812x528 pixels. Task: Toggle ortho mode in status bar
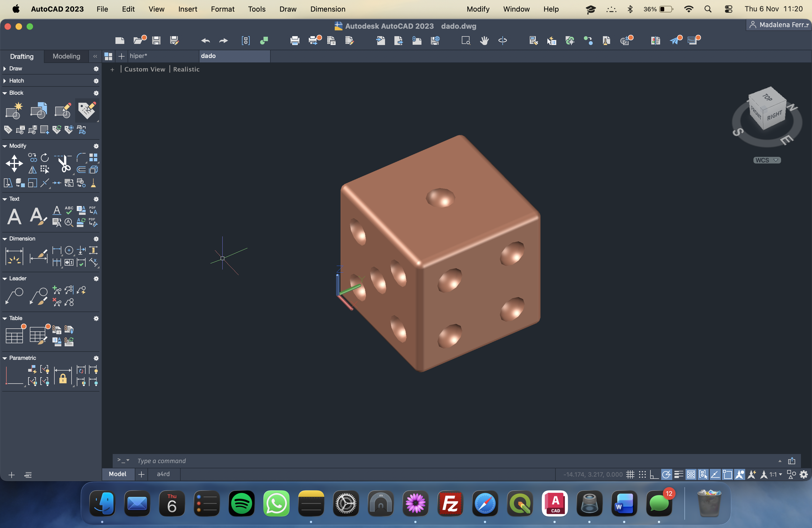click(x=654, y=474)
